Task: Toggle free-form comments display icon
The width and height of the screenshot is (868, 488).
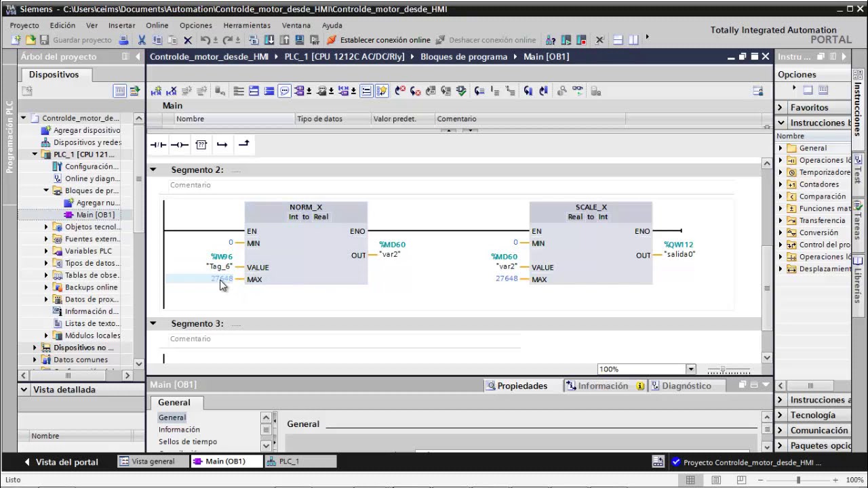Action: point(284,91)
